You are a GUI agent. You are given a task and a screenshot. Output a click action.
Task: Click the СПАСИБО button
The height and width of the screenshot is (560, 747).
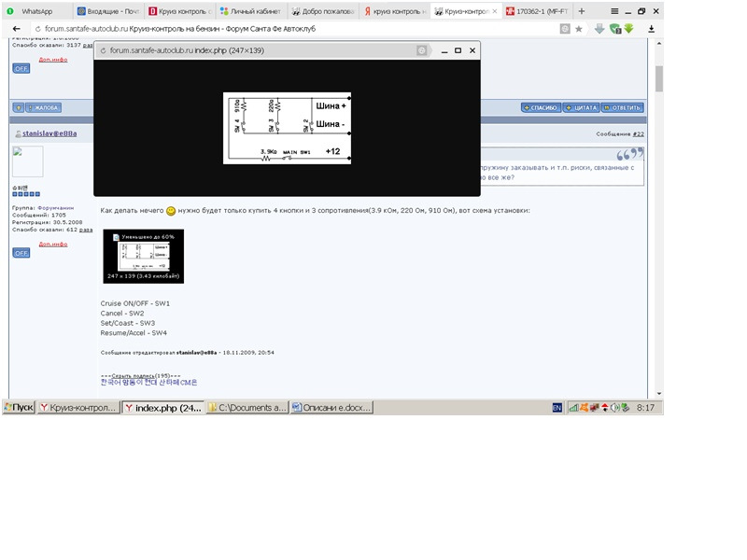[x=541, y=107]
